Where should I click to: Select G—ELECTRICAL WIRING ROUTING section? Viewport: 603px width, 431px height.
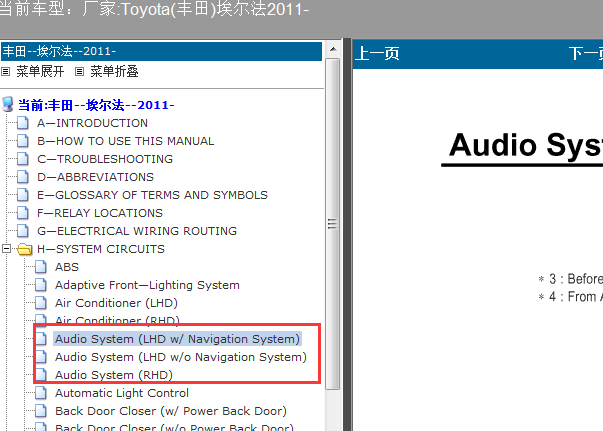coord(137,231)
